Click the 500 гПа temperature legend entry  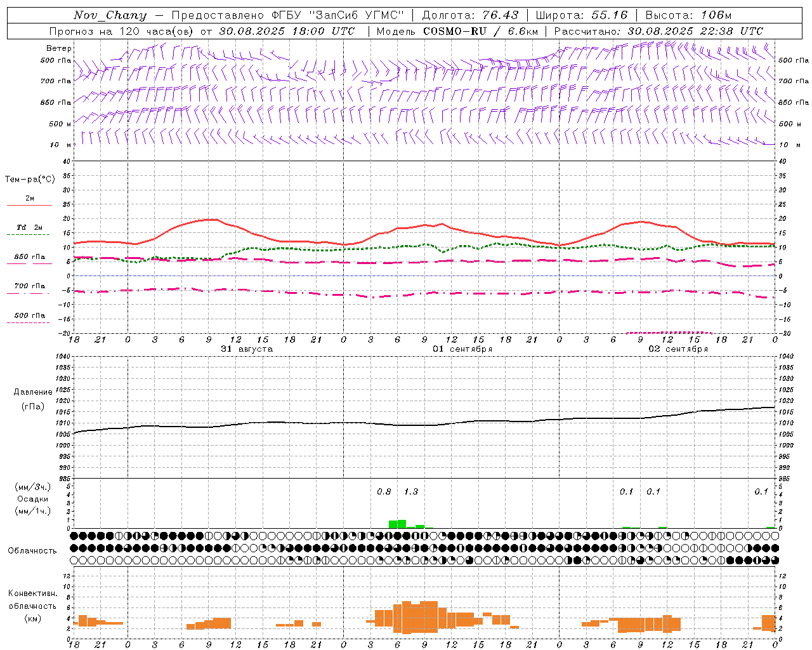point(30,315)
